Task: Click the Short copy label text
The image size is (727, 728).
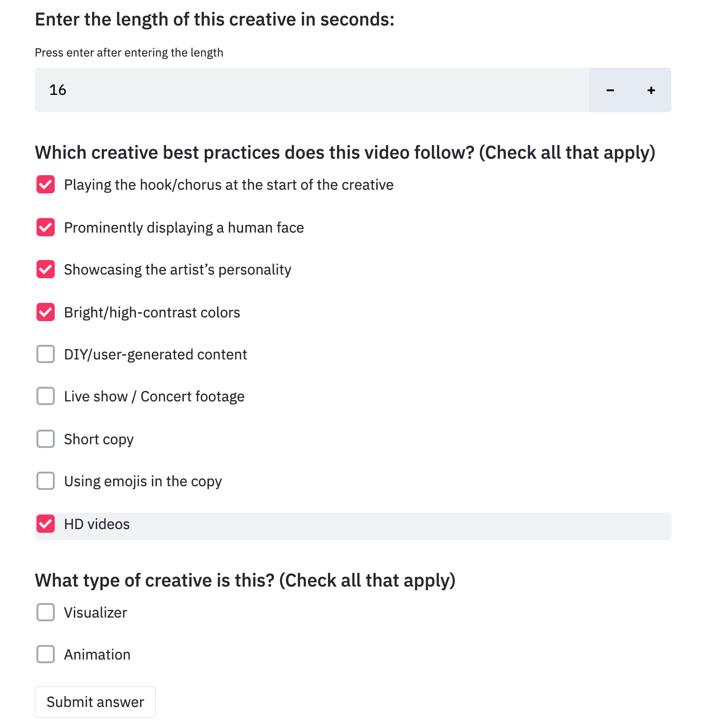Action: coord(99,439)
